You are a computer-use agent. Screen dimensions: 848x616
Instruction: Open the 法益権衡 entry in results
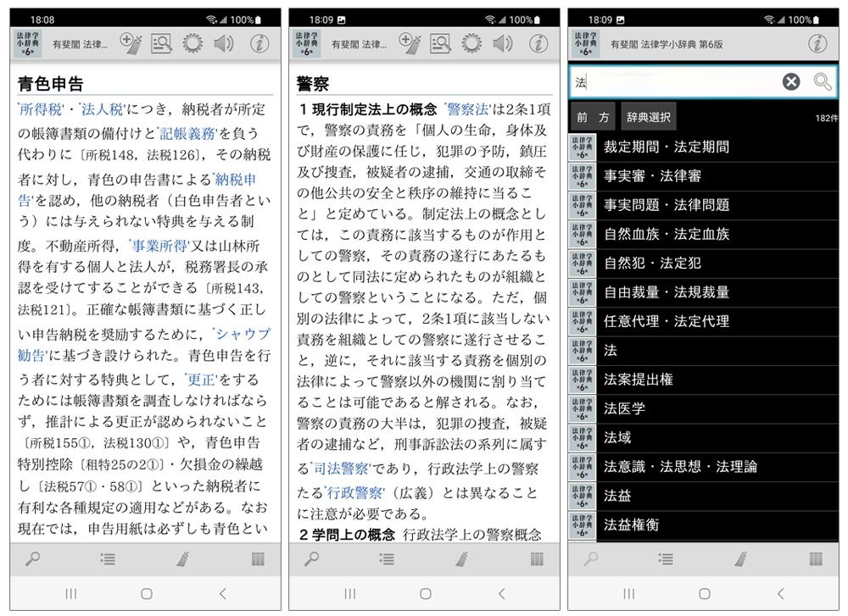click(631, 524)
